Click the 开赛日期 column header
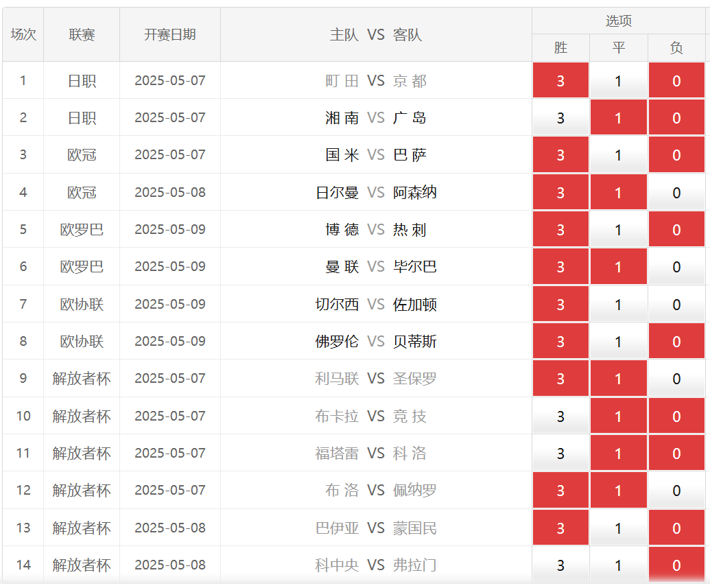The width and height of the screenshot is (710, 588). click(170, 34)
